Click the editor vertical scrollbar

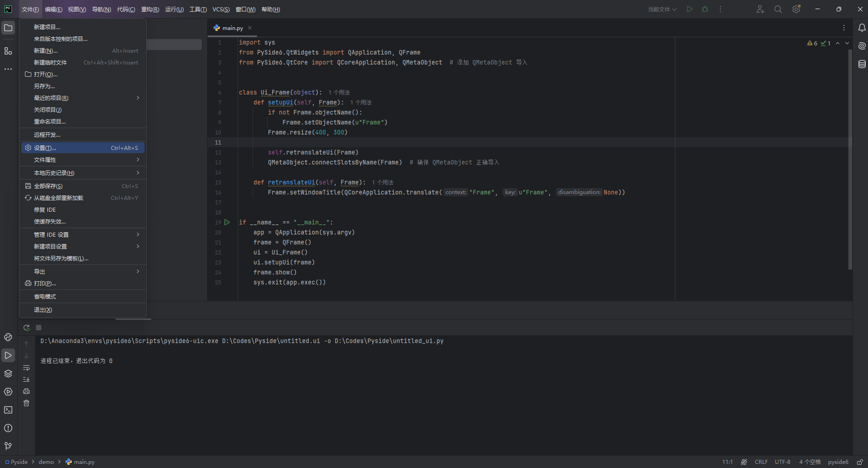[850, 159]
